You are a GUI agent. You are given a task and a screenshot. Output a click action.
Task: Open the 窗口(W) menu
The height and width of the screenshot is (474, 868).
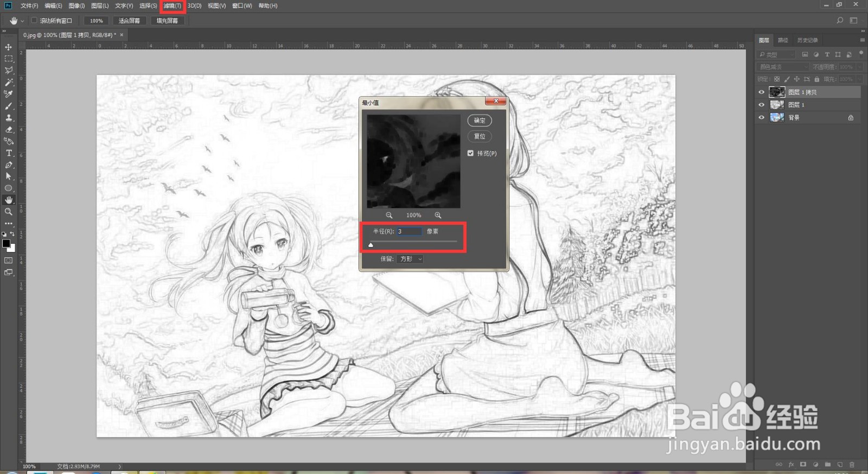tap(242, 5)
